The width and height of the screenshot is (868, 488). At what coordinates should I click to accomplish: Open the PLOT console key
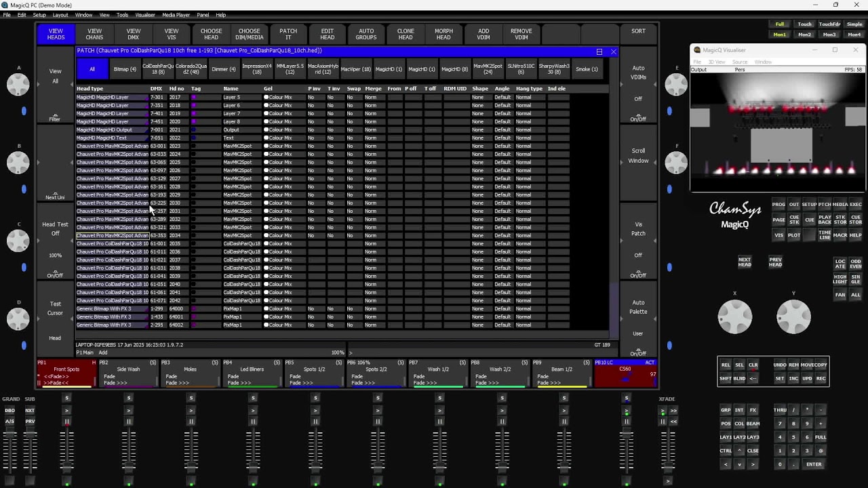click(794, 235)
